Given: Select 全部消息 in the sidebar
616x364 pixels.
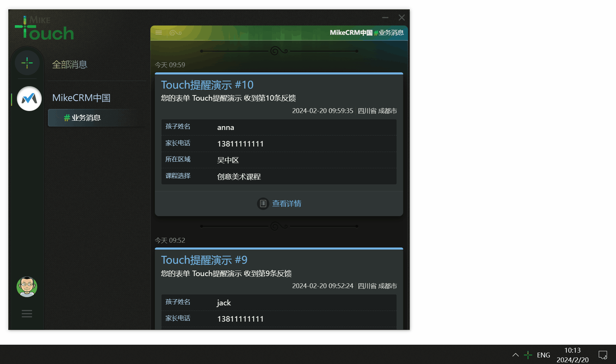Looking at the screenshot, I should 70,64.
